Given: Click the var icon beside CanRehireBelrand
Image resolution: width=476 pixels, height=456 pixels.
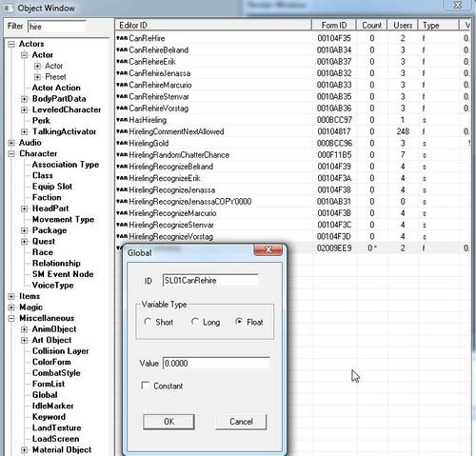Looking at the screenshot, I should point(122,50).
